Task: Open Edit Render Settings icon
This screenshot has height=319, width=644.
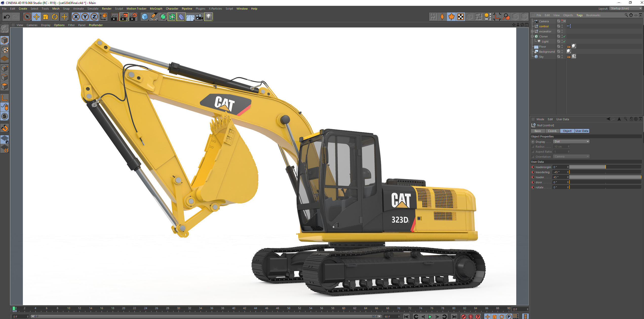Action: 133,17
